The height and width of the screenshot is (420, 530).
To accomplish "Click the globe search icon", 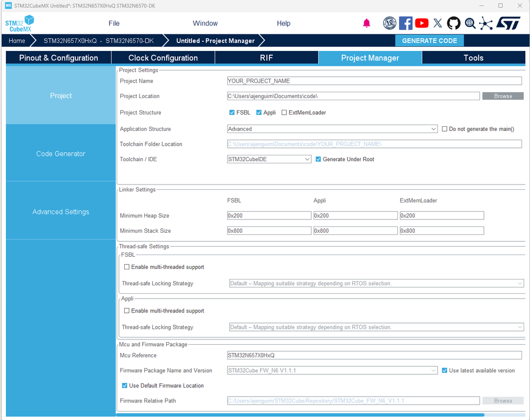I will pos(470,23).
